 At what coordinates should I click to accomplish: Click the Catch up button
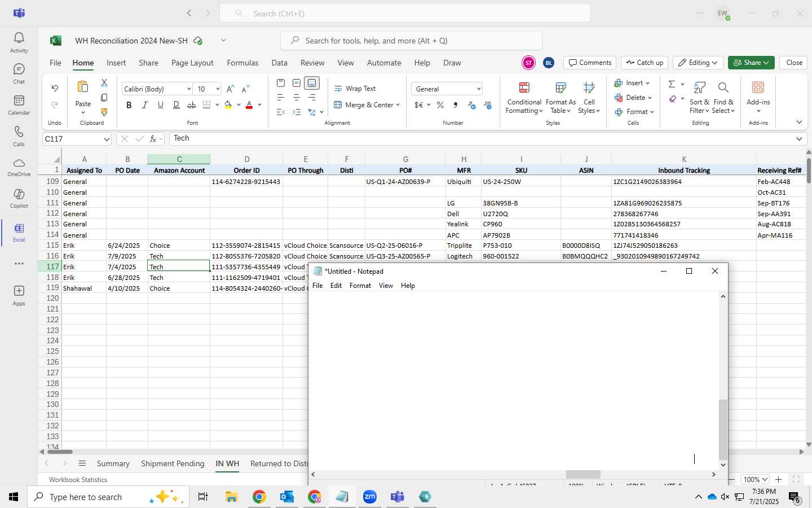[x=645, y=63]
